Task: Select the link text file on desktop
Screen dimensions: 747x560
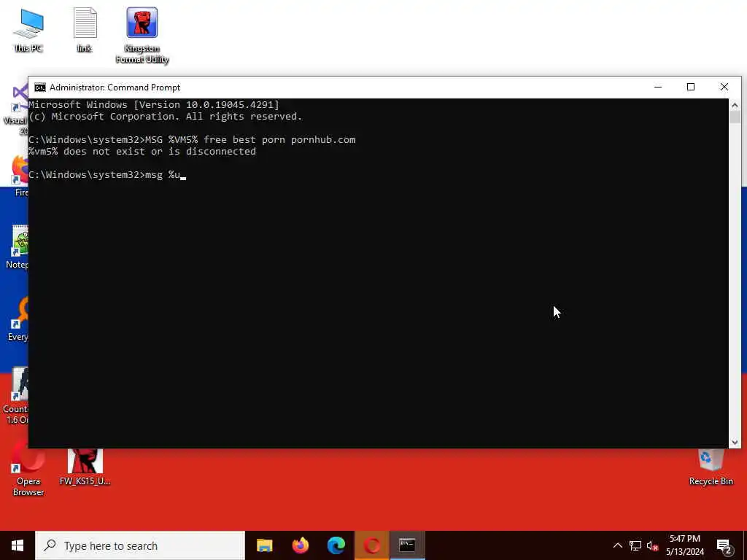Action: [85, 30]
